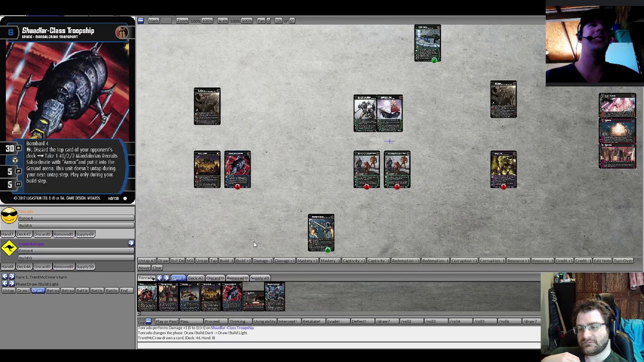Click Damage +1 button
The image size is (644, 362).
pos(285,260)
